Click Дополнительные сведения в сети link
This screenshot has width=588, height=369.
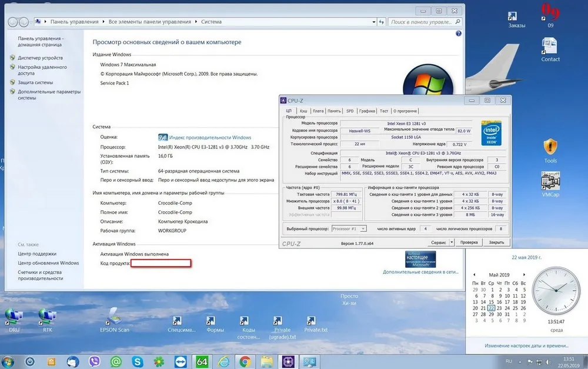coord(420,272)
